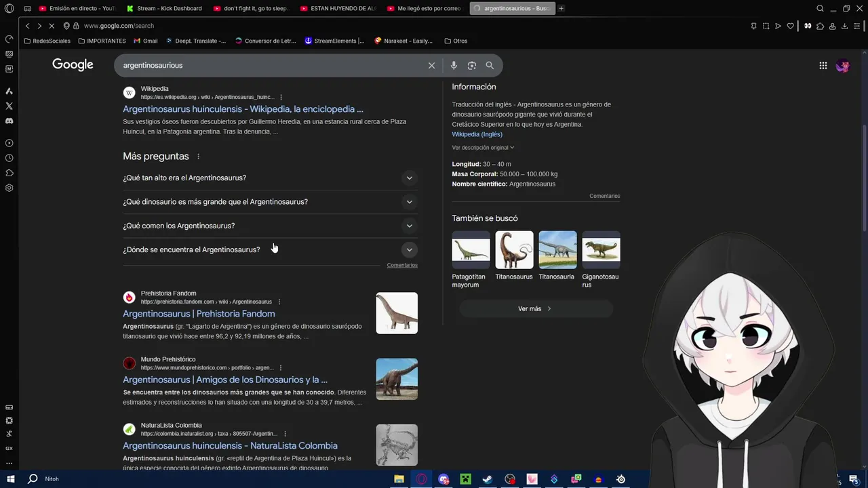Open History clock icon in sidebar
The height and width of the screenshot is (488, 868).
9,158
